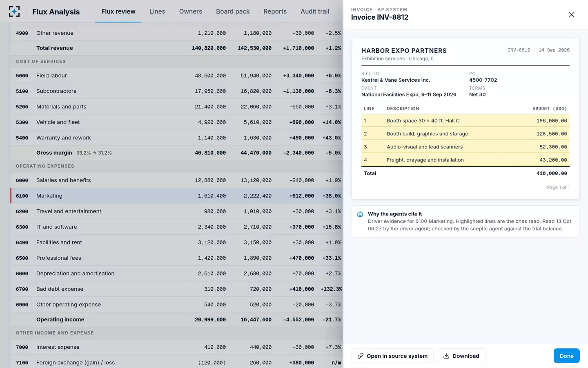This screenshot has height=368, width=588.
Task: Select the 5400 Warranty and rework line
Action: pos(177,138)
